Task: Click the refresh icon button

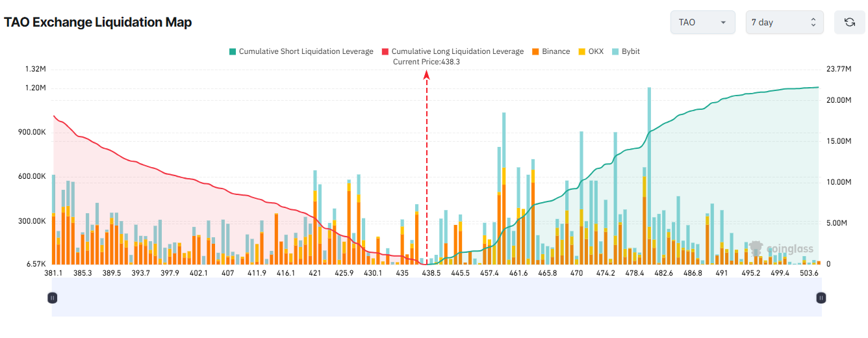Action: [849, 22]
